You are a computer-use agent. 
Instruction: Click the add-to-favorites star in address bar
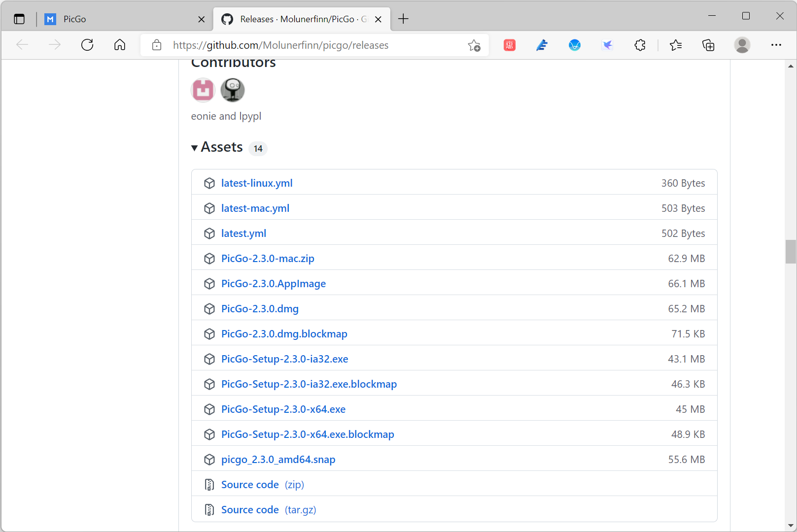(474, 45)
